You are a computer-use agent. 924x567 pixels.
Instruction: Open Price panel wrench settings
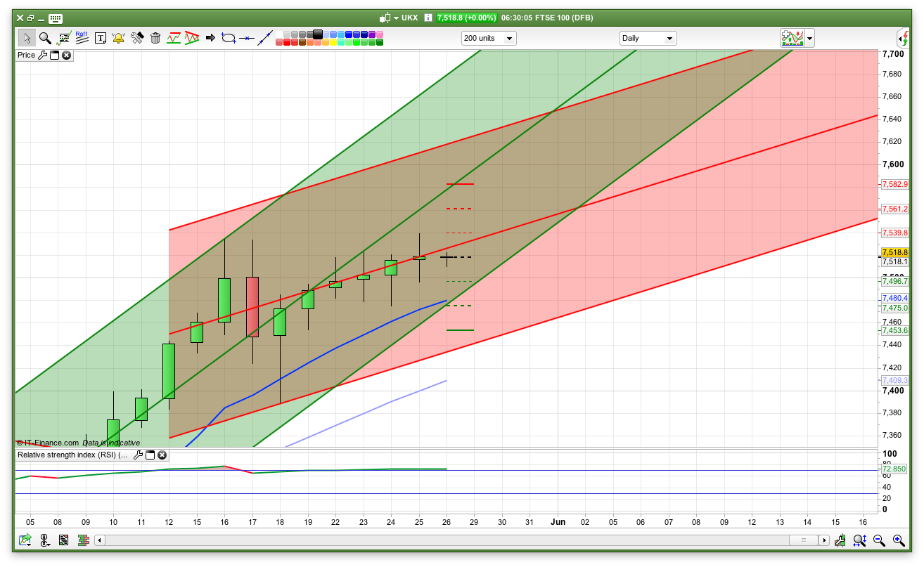coord(42,55)
